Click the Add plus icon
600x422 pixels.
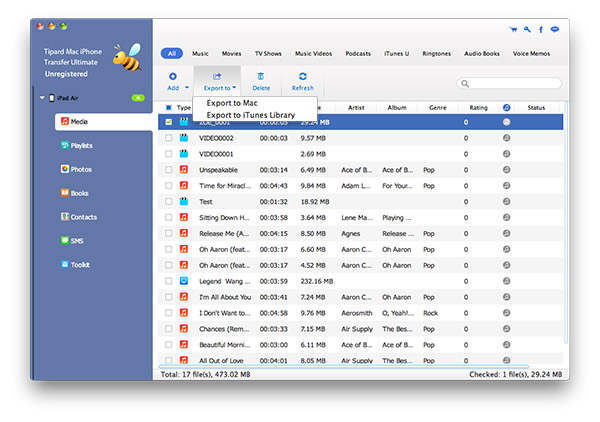[173, 77]
